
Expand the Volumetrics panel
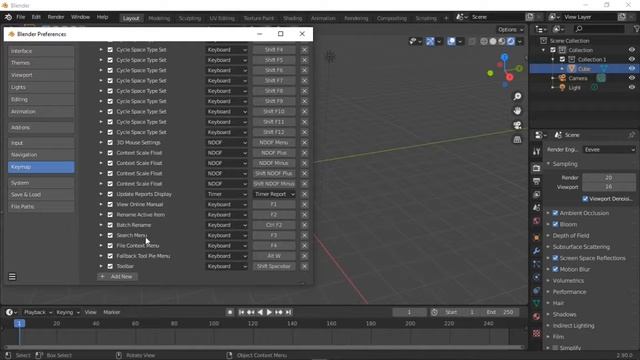coord(568,281)
